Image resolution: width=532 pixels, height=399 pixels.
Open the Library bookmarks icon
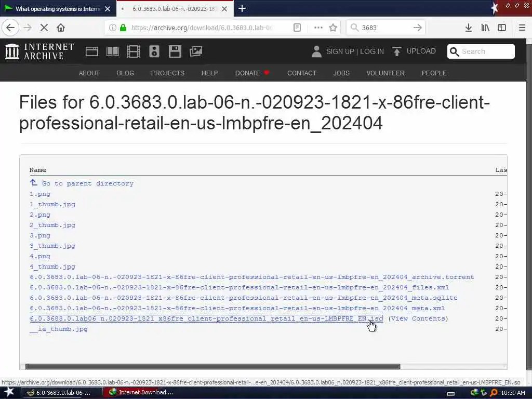[485, 28]
